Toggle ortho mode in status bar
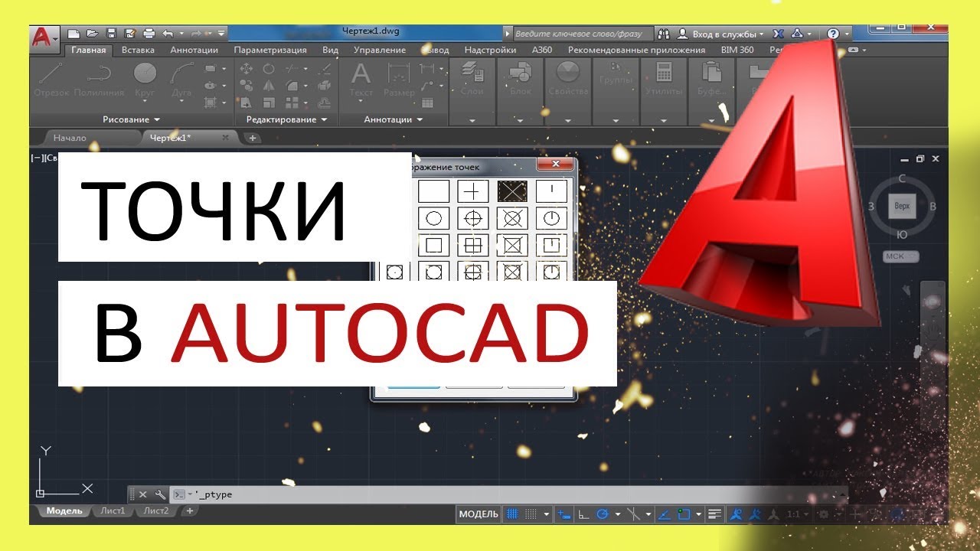Screen dimensions: 980x551 pos(583,514)
